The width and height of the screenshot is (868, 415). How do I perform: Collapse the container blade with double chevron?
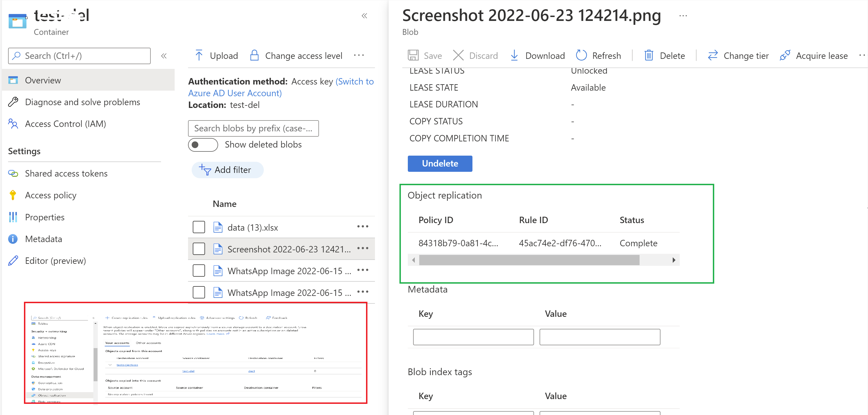(364, 16)
